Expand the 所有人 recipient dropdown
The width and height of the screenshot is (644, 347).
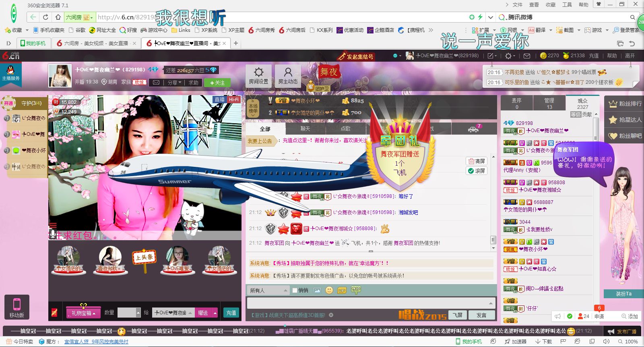point(268,290)
